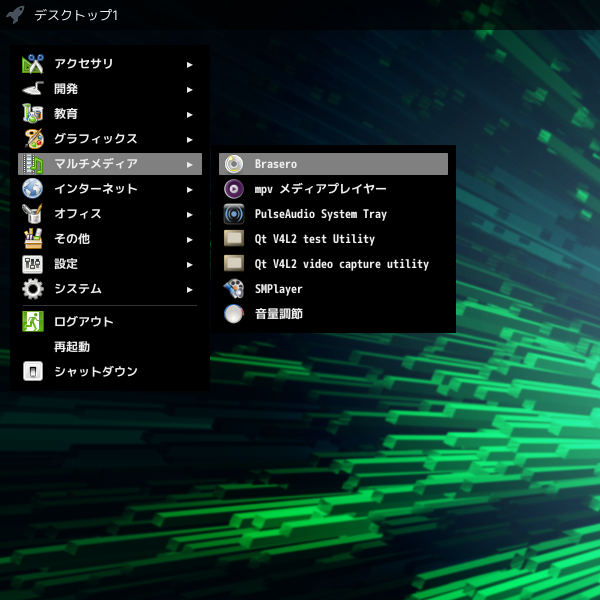This screenshot has height=600, width=600.
Task: Open the グラフィックス menu category
Action: [x=110, y=139]
